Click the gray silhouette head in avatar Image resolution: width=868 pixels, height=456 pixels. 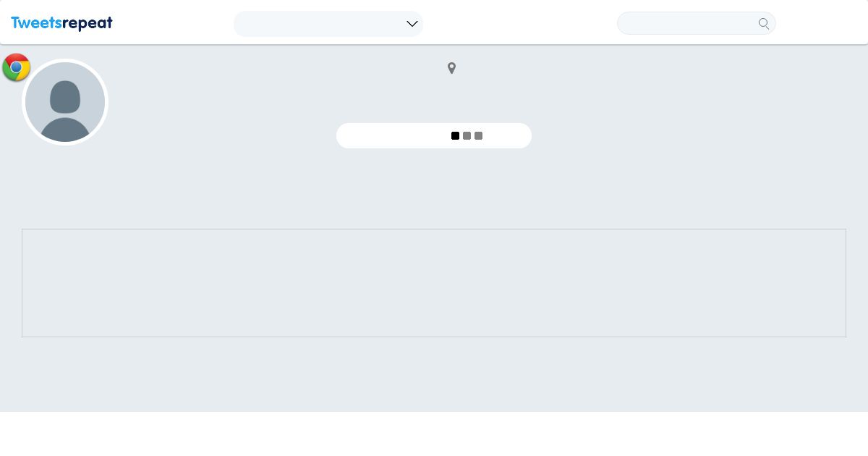(65, 96)
